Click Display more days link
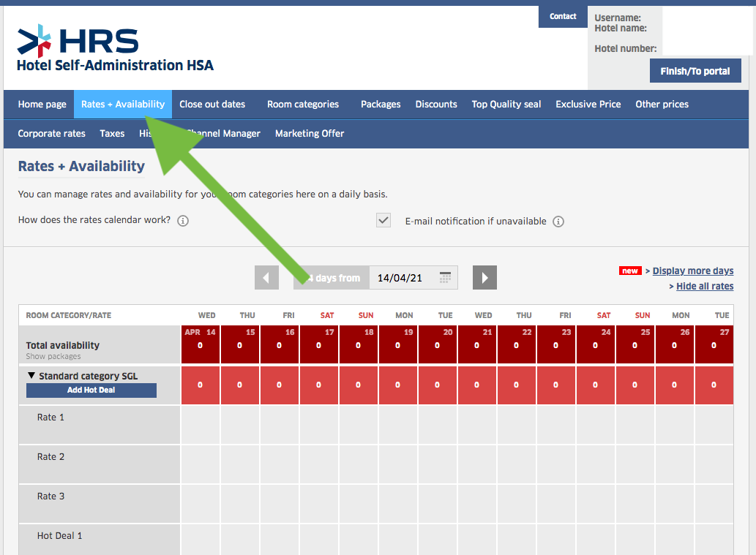The height and width of the screenshot is (555, 756). tap(693, 271)
